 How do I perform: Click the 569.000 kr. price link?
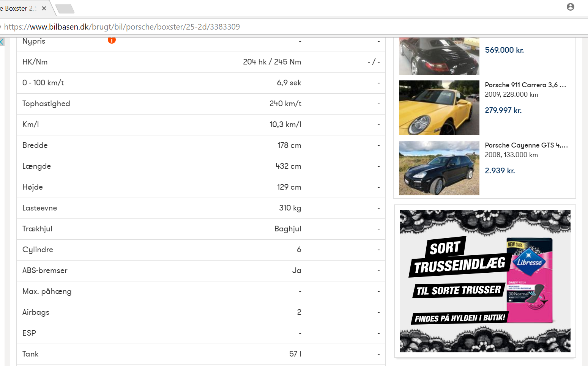504,50
